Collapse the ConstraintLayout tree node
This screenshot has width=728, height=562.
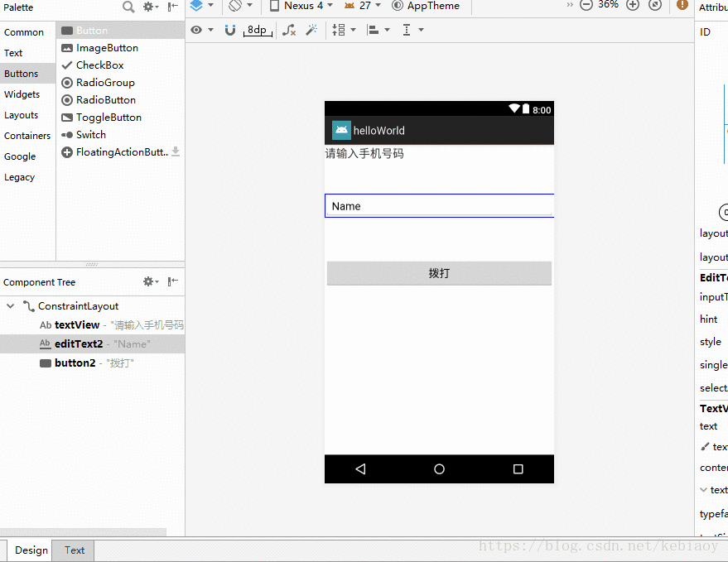point(10,305)
